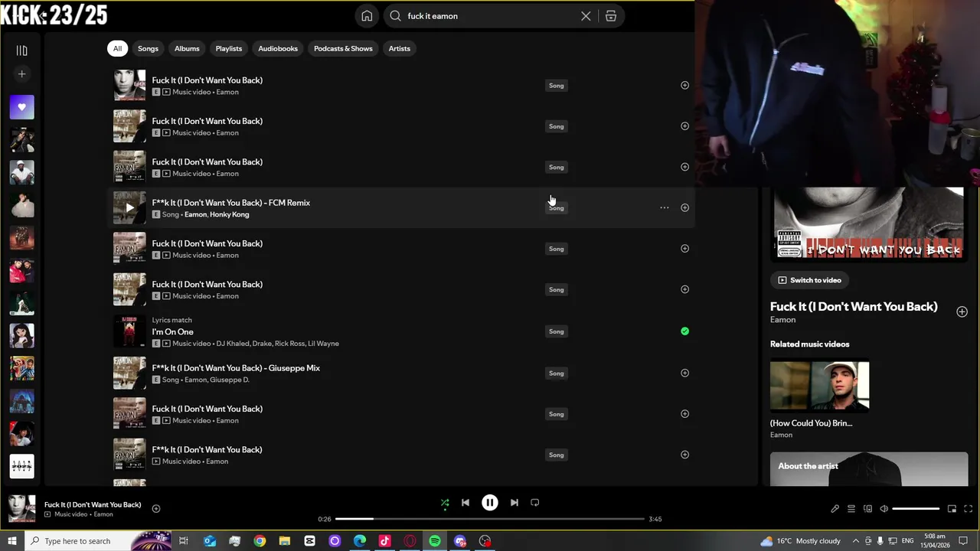The image size is (980, 551).
Task: Open Connect to a device
Action: [x=867, y=509]
